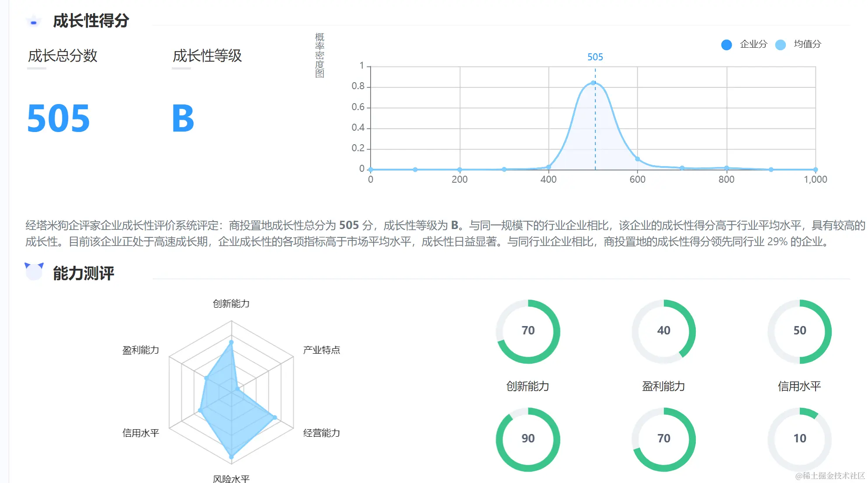868x483 pixels.
Task: Click radar chart label 创新能力
Action: 231,304
